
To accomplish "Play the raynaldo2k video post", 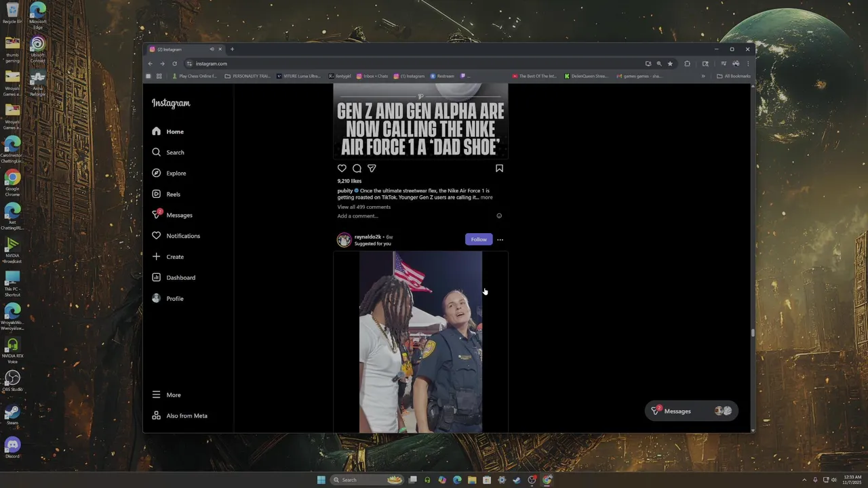I will pos(420,342).
